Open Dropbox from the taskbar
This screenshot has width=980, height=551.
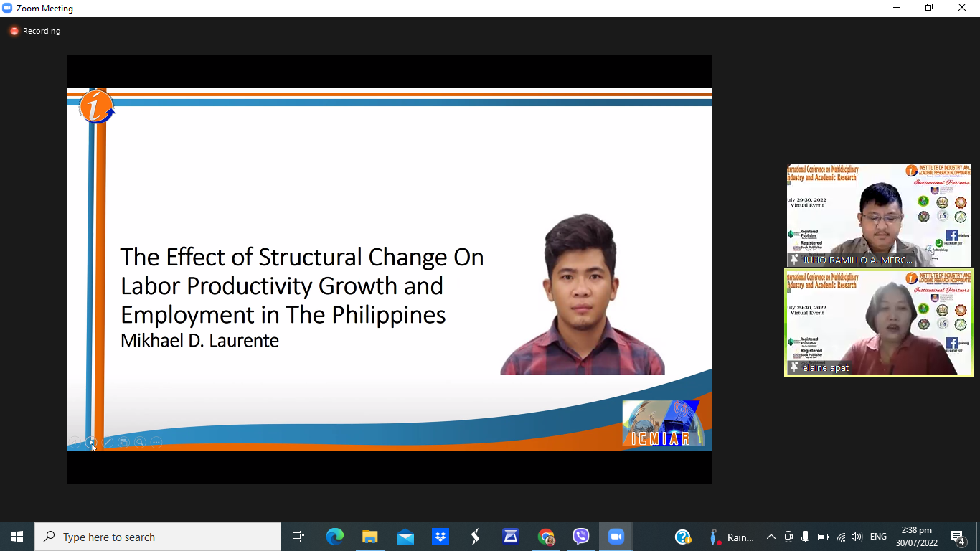(440, 537)
